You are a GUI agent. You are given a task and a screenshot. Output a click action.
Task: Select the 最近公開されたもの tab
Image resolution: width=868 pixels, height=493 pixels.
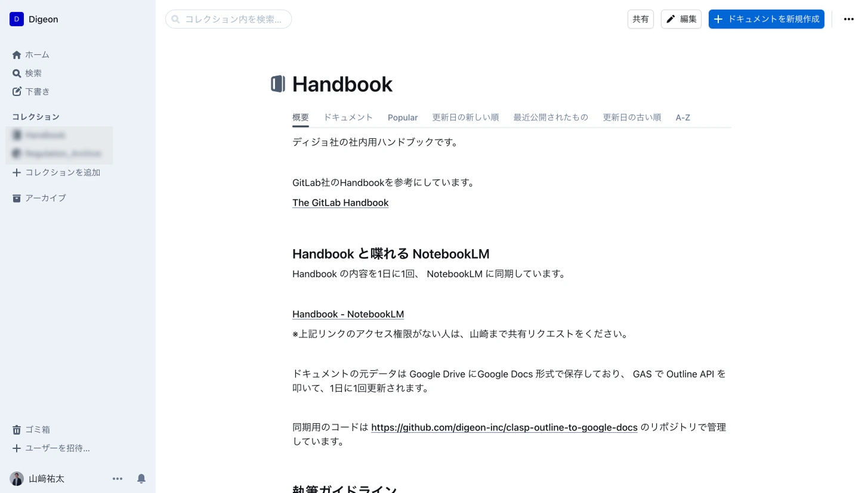tap(551, 117)
